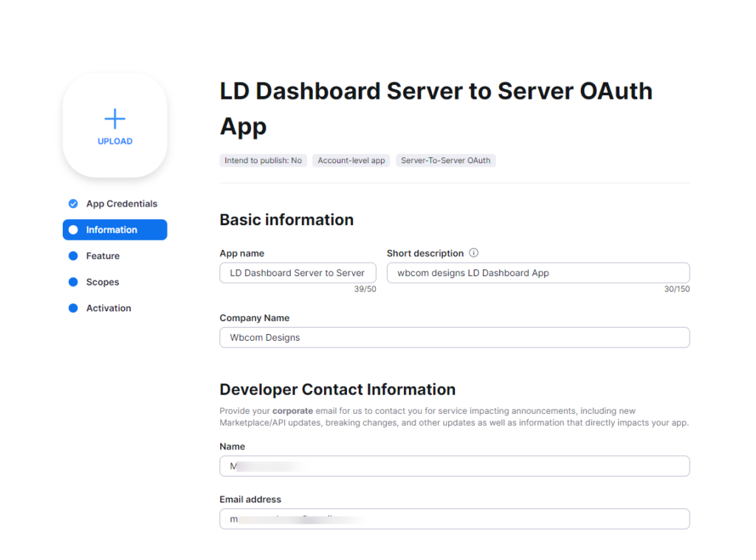
Task: Focus the Short description text field
Action: (537, 273)
